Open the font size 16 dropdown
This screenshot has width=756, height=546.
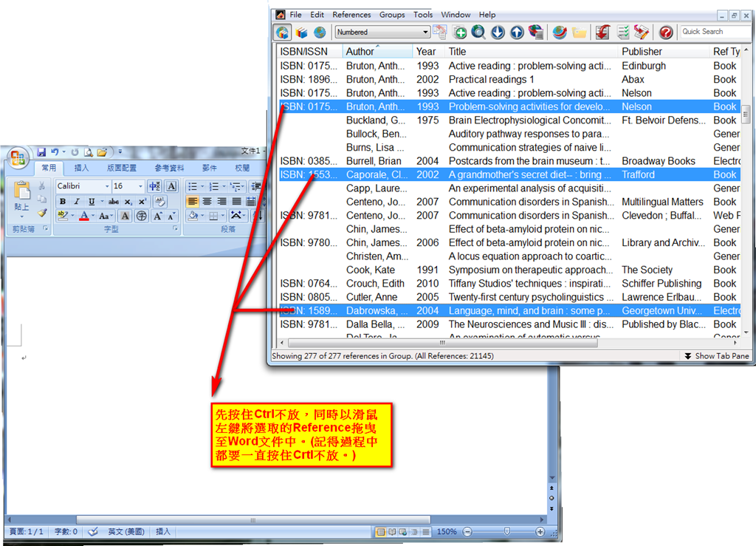click(x=140, y=186)
